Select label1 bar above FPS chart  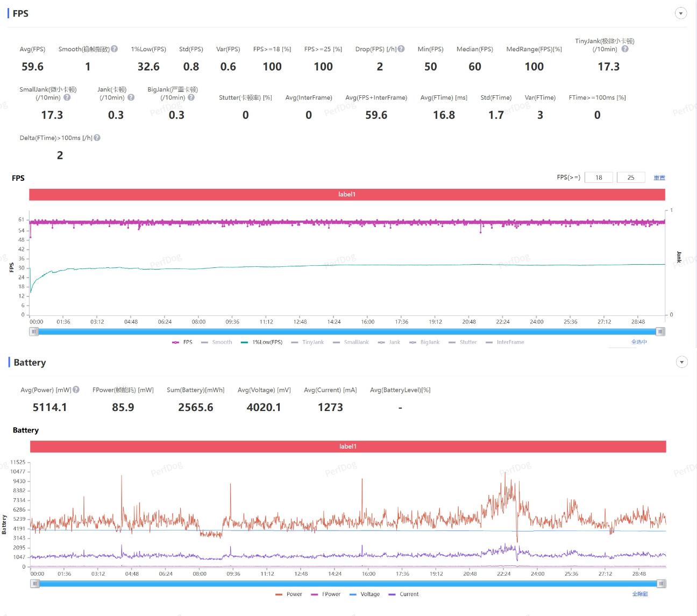pyautogui.click(x=347, y=194)
